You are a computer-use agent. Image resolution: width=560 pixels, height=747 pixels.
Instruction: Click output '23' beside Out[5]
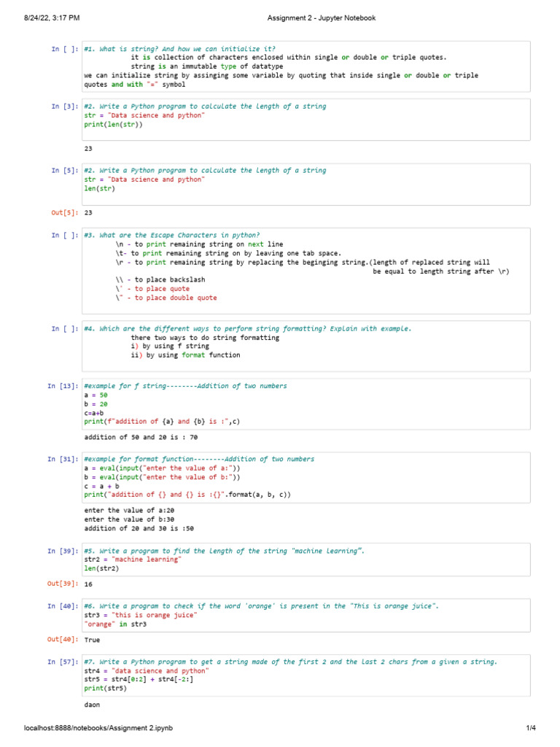(x=88, y=212)
